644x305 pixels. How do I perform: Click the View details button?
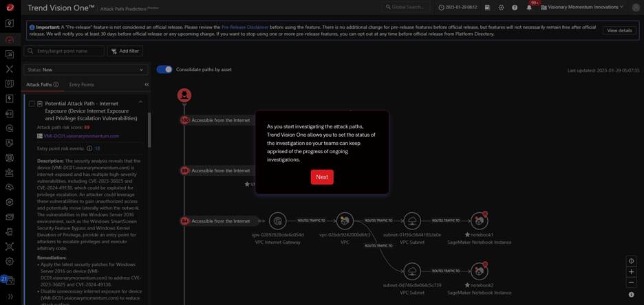coord(619,30)
